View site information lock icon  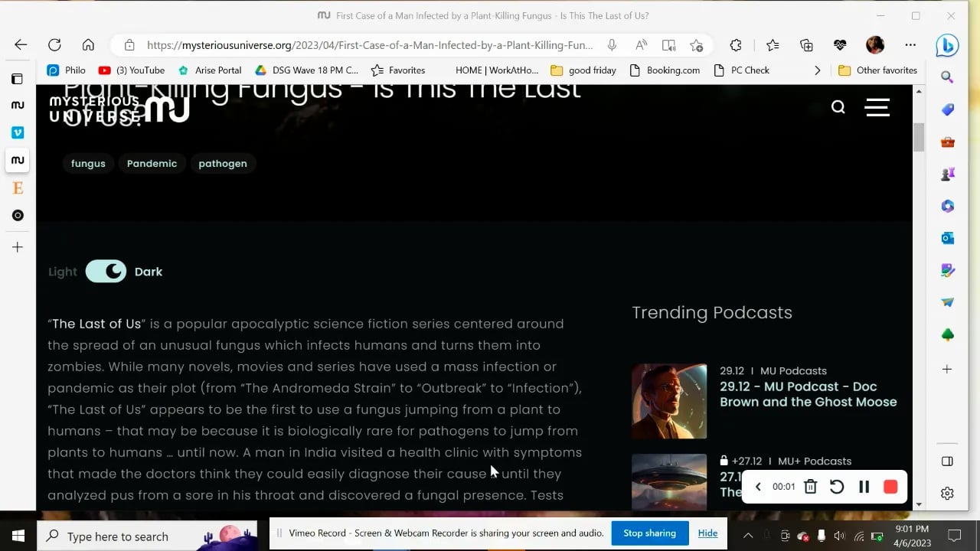coord(129,45)
